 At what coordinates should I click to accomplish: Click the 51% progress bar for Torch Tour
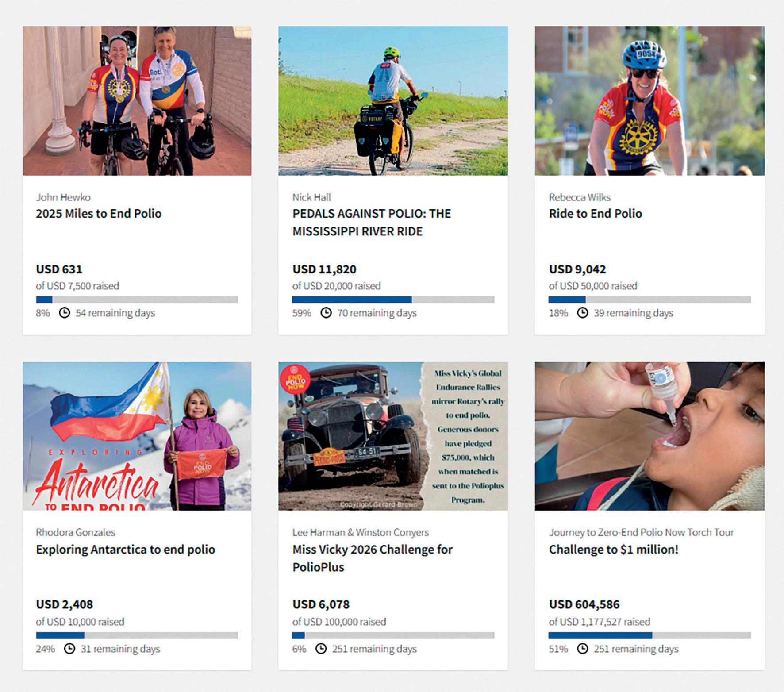pos(649,635)
